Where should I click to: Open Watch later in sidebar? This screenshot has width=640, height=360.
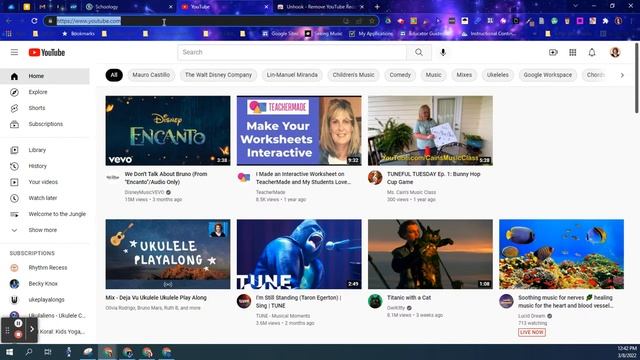45,198
